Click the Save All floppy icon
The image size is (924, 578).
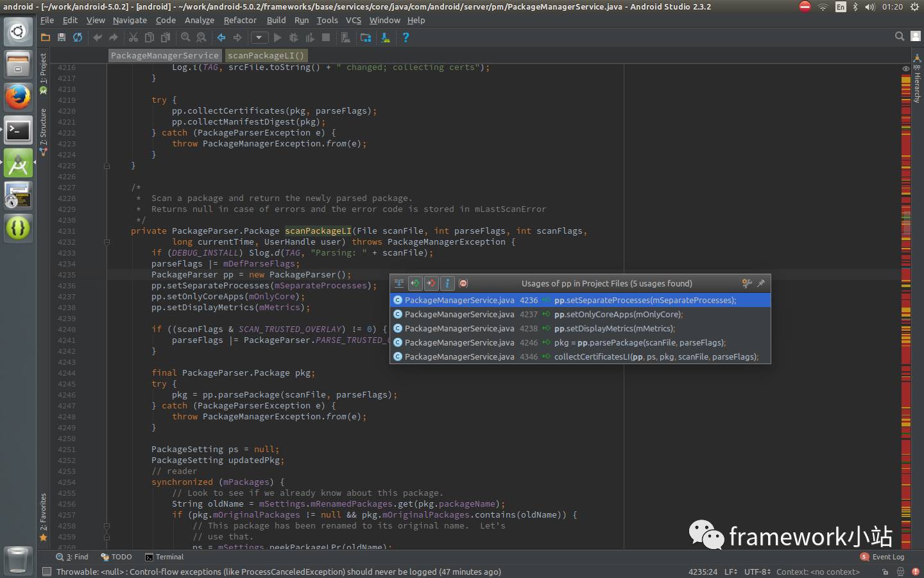(62, 37)
